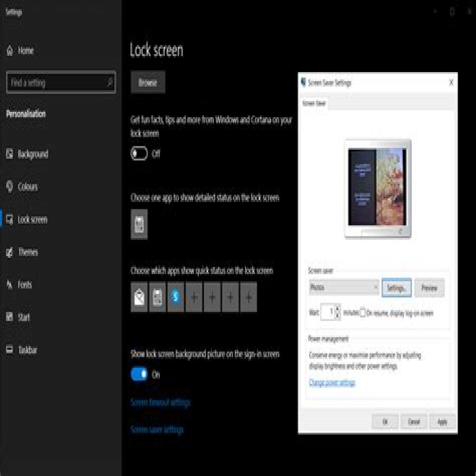Click the Mail quick status app icon
Screen dimensions: 476x476
point(139,297)
